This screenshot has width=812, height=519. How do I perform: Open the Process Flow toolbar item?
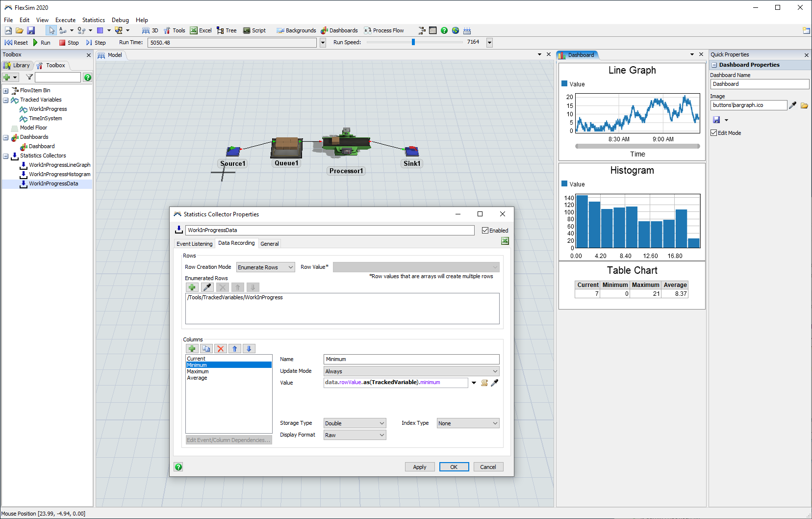coord(384,30)
